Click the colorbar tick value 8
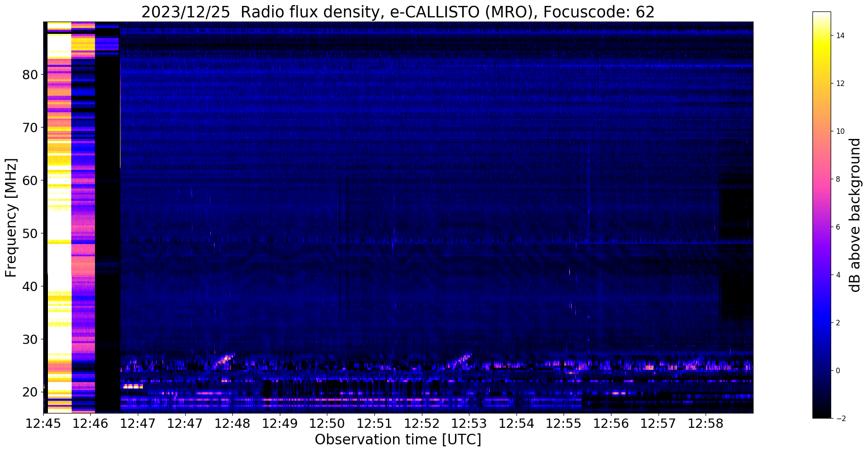 (837, 179)
